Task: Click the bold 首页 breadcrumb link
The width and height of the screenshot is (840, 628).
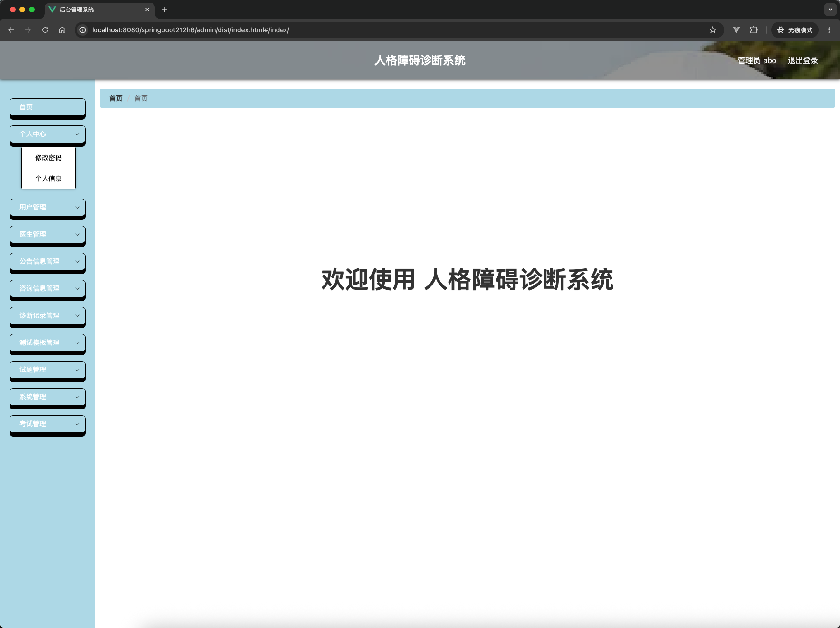Action: pos(116,98)
